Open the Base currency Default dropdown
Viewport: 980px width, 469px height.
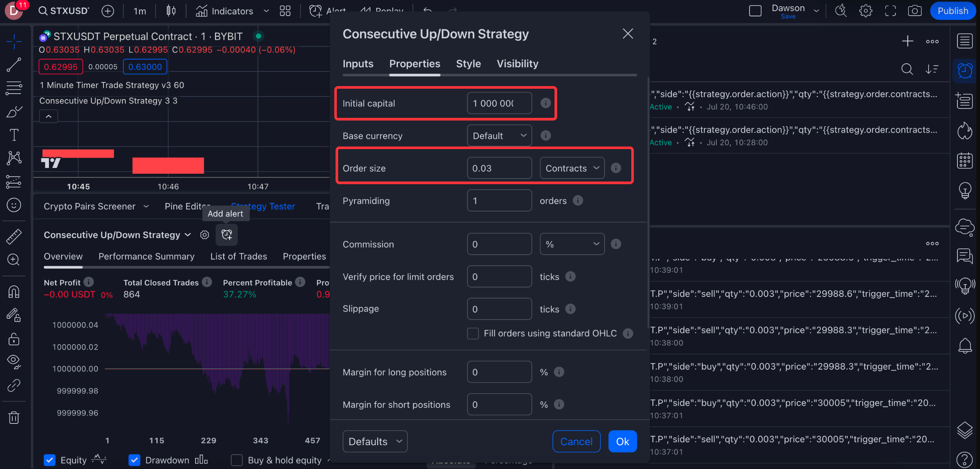pyautogui.click(x=499, y=136)
